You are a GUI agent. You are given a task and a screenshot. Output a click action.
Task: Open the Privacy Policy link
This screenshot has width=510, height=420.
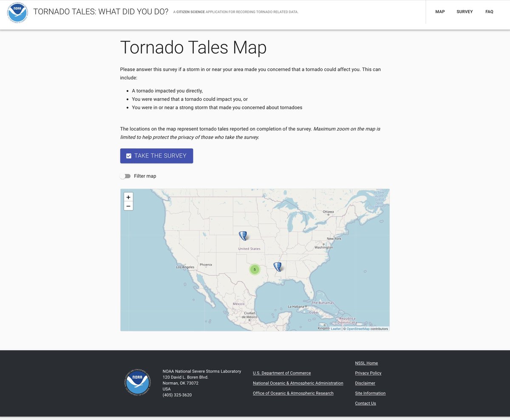368,373
